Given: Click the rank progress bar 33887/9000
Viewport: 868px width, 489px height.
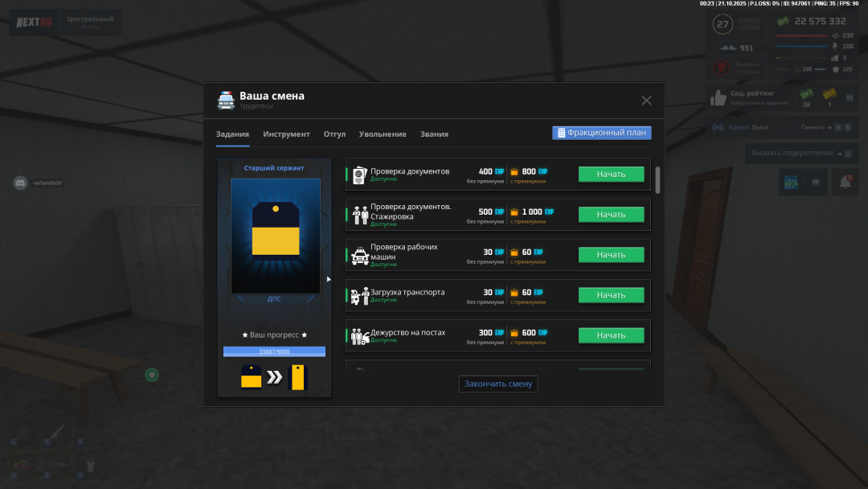Looking at the screenshot, I should click(x=274, y=351).
